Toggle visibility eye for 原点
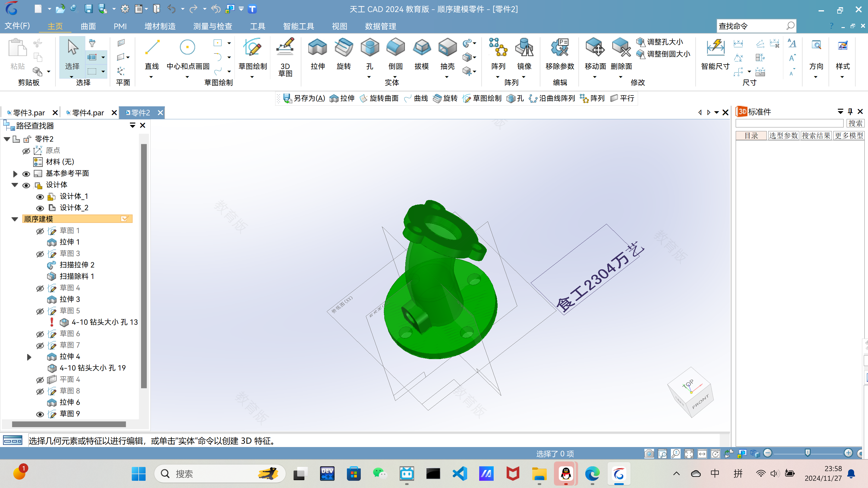The width and height of the screenshot is (868, 488). coord(26,151)
